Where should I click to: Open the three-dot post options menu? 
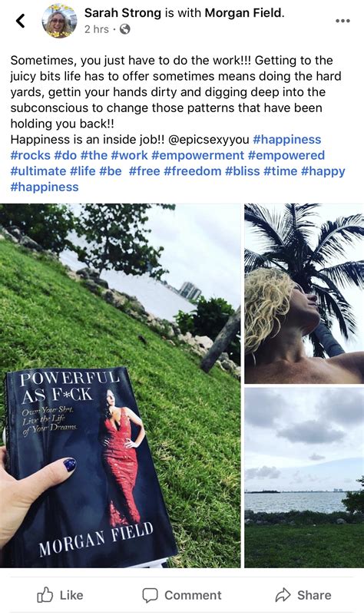tap(342, 21)
